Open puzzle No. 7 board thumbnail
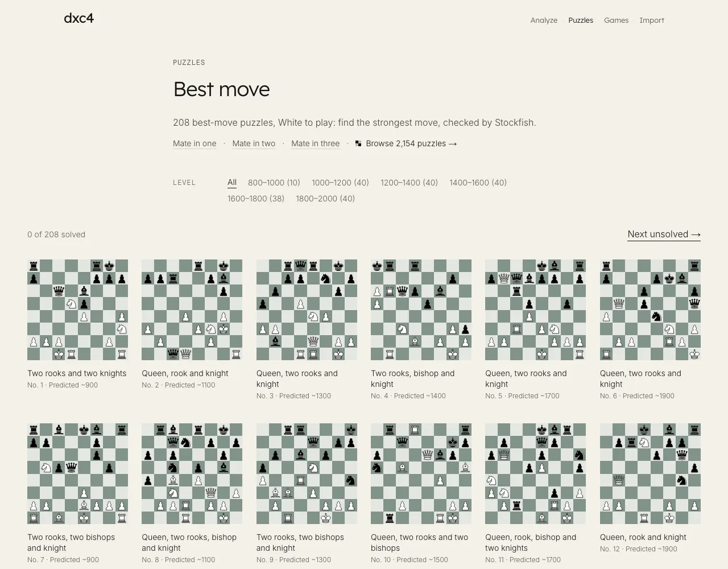The image size is (728, 569). tap(77, 473)
